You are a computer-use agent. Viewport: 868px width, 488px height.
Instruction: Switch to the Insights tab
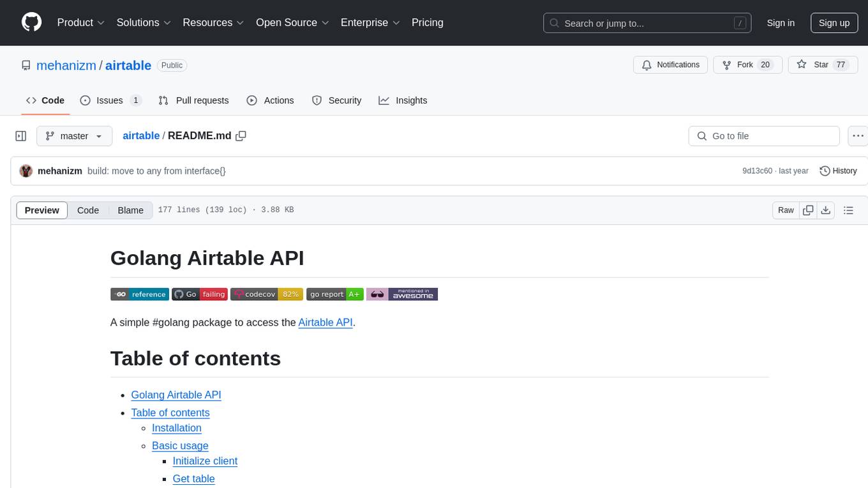(x=403, y=100)
